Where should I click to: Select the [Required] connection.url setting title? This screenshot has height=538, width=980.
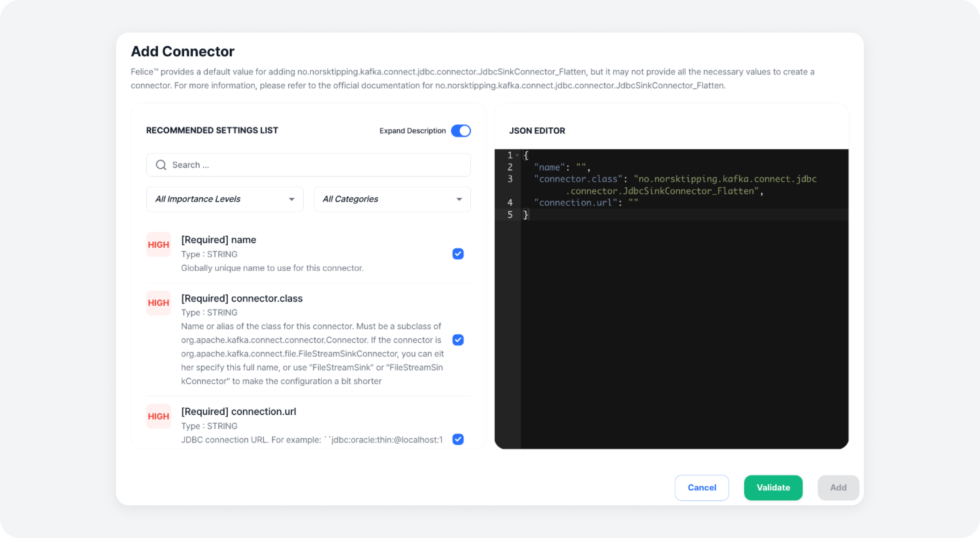(x=238, y=411)
